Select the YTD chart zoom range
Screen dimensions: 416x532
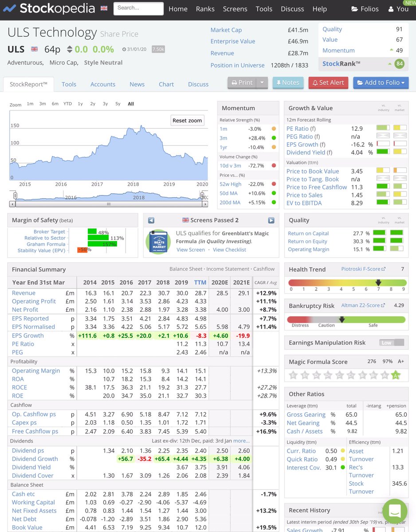coord(67,104)
